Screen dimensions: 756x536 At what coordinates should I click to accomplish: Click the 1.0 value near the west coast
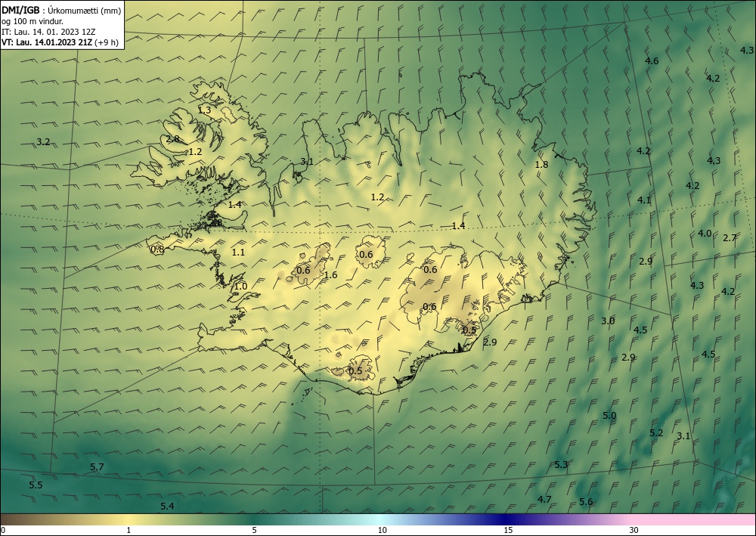point(240,287)
